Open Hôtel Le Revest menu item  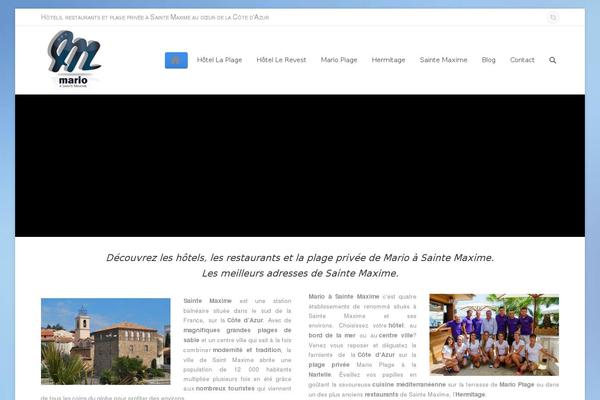click(x=281, y=60)
